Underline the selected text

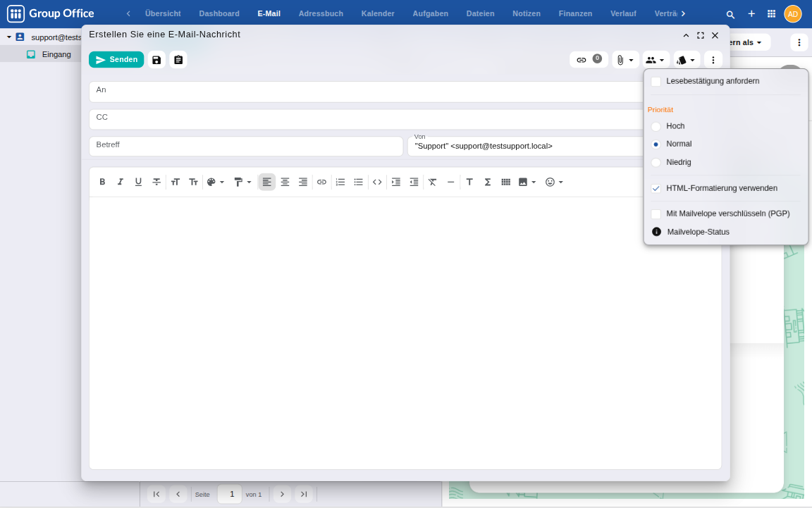(138, 182)
